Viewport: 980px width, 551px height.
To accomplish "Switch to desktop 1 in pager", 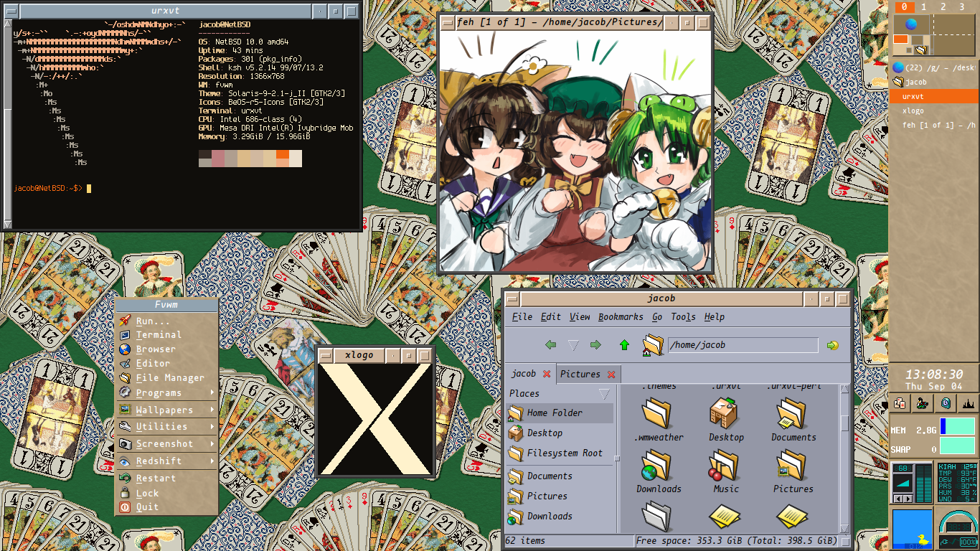I will [x=923, y=6].
